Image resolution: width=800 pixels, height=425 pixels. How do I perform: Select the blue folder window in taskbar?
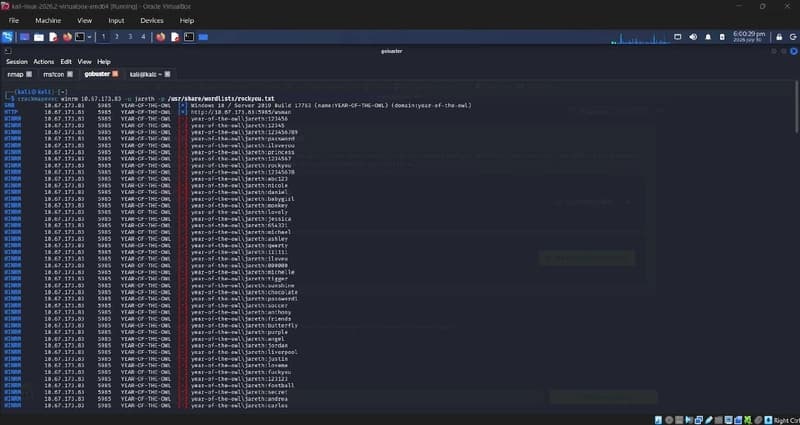tap(204, 37)
